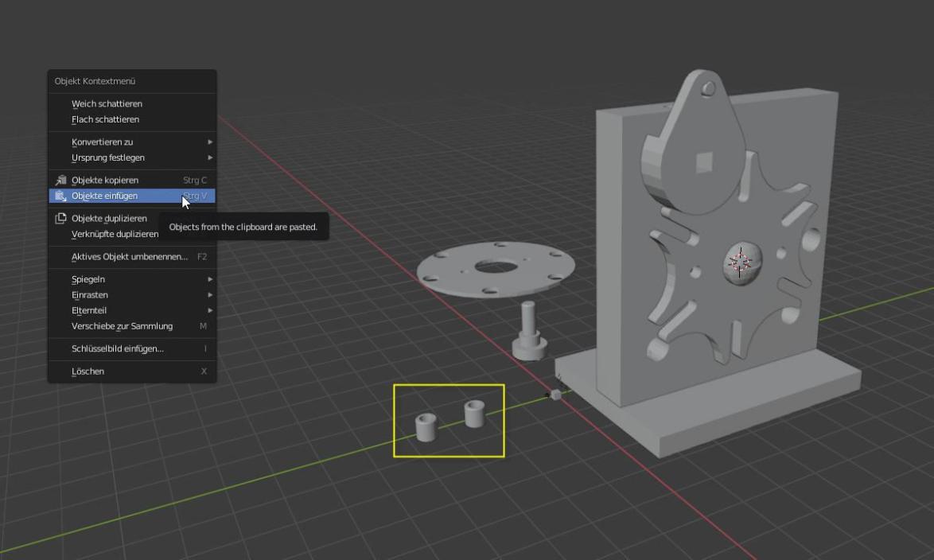Select the left small cylinder bushing
This screenshot has height=560, width=934.
tap(426, 427)
